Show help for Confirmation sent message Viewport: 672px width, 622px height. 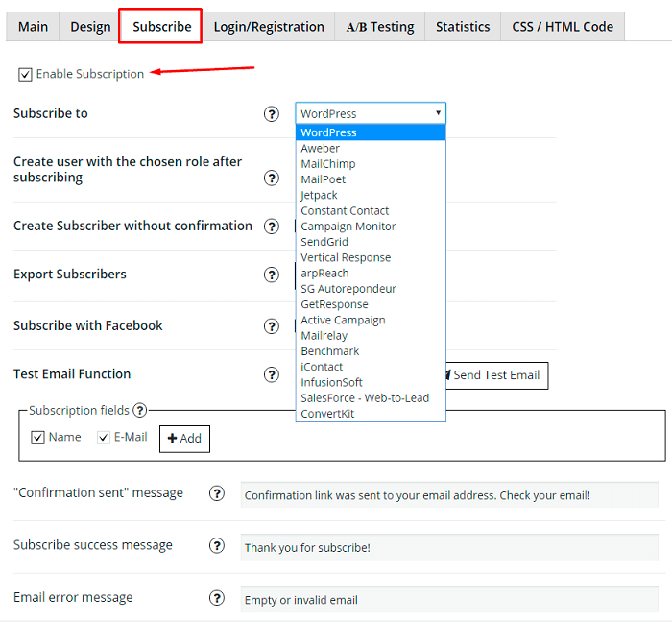(217, 493)
